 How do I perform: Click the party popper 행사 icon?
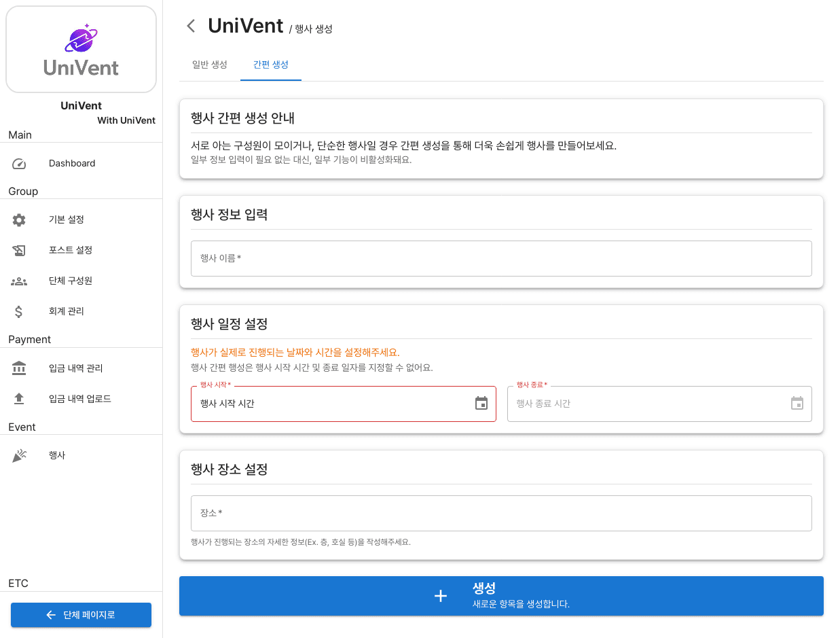[x=19, y=456]
